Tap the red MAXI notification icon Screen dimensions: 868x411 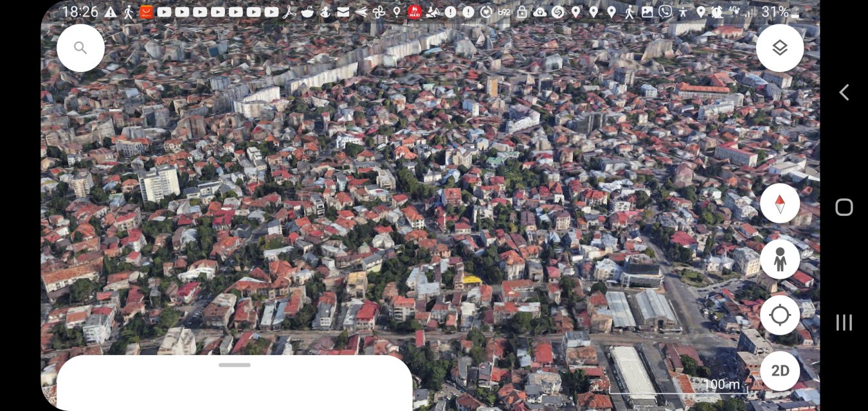(414, 12)
